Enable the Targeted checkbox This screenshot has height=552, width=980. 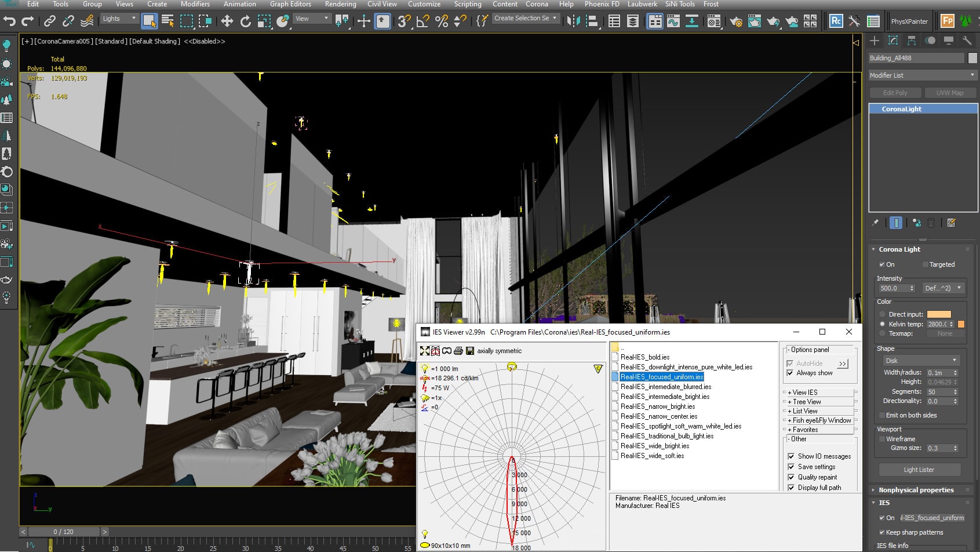tap(926, 264)
